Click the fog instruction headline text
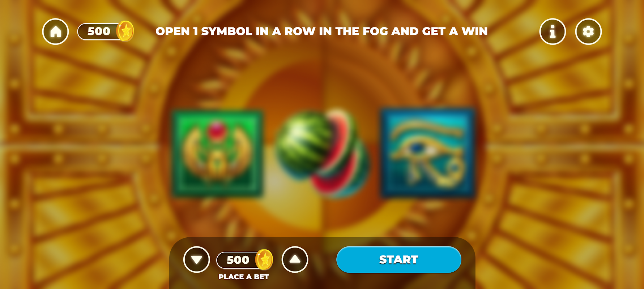 tap(321, 31)
